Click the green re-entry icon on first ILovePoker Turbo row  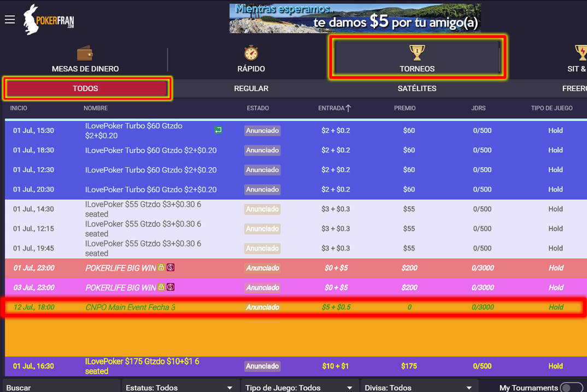click(x=218, y=130)
